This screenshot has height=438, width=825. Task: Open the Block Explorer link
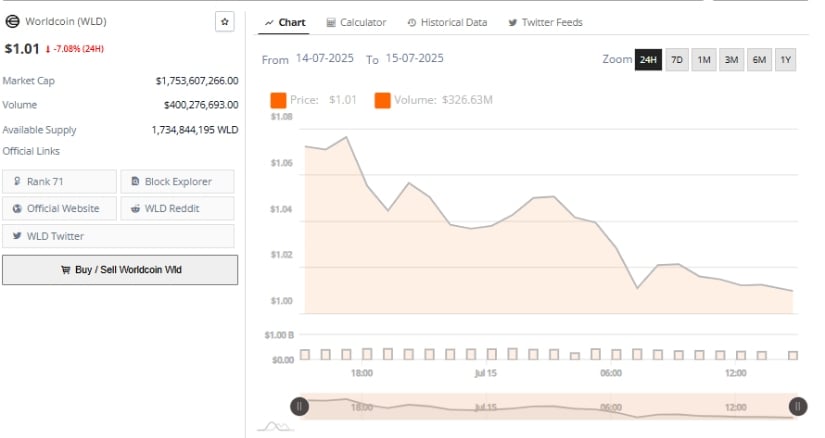coord(177,182)
